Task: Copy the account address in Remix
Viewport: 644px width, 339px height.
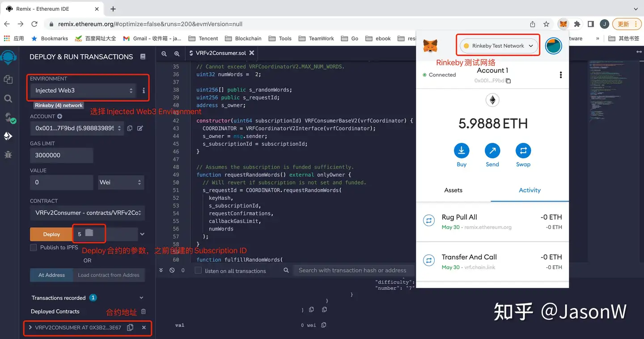Action: (x=130, y=128)
